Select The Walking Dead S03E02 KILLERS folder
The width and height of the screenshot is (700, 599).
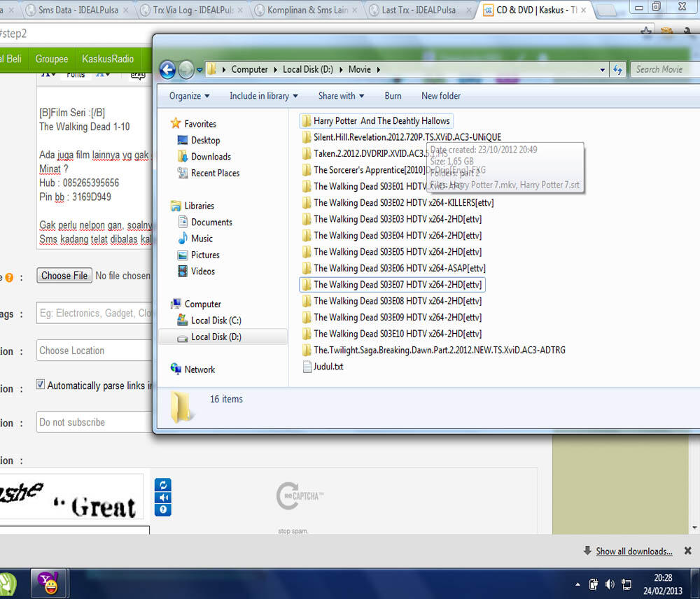pyautogui.click(x=398, y=203)
